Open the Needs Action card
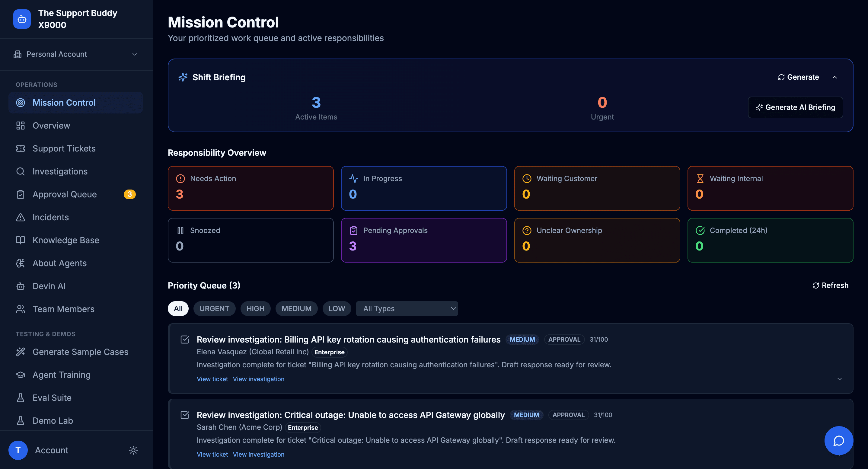This screenshot has width=868, height=469. pos(251,188)
